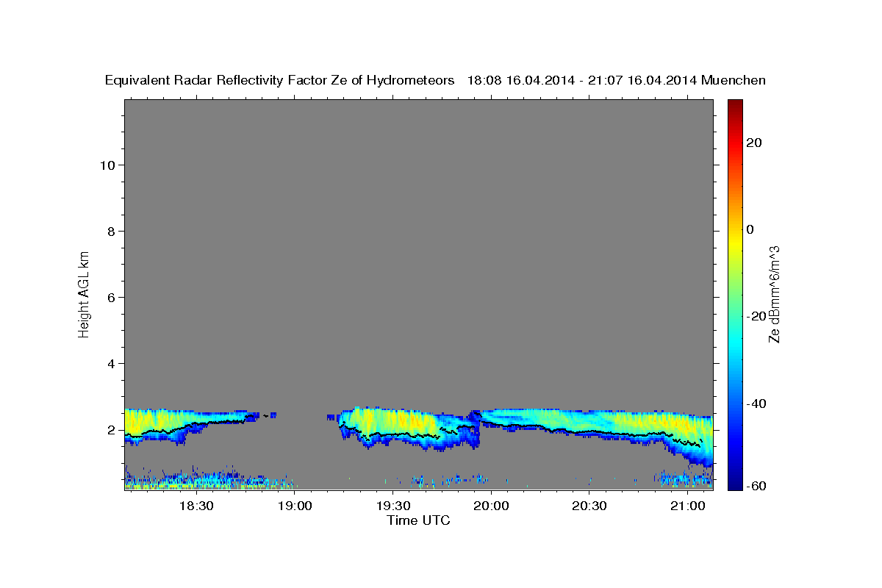Click the '18:30' time tick label
The width and height of the screenshot is (882, 588).
coord(196,506)
